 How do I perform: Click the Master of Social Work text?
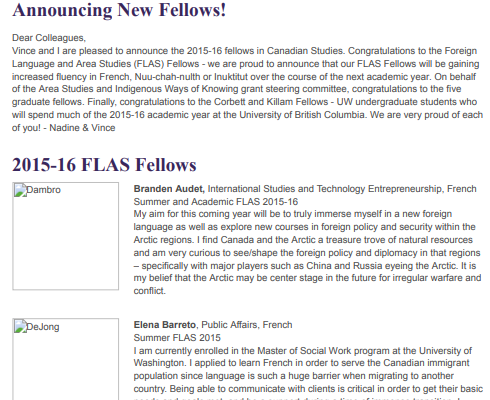pos(304,351)
